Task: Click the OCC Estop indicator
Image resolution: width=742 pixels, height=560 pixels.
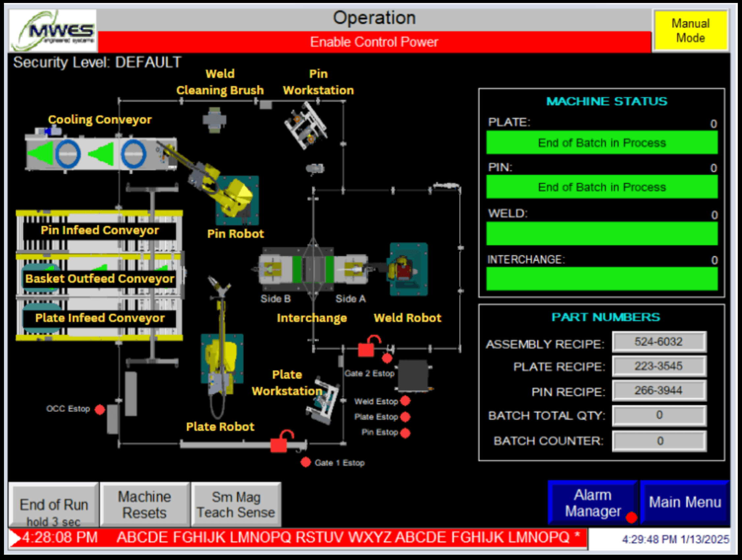Action: (x=100, y=409)
